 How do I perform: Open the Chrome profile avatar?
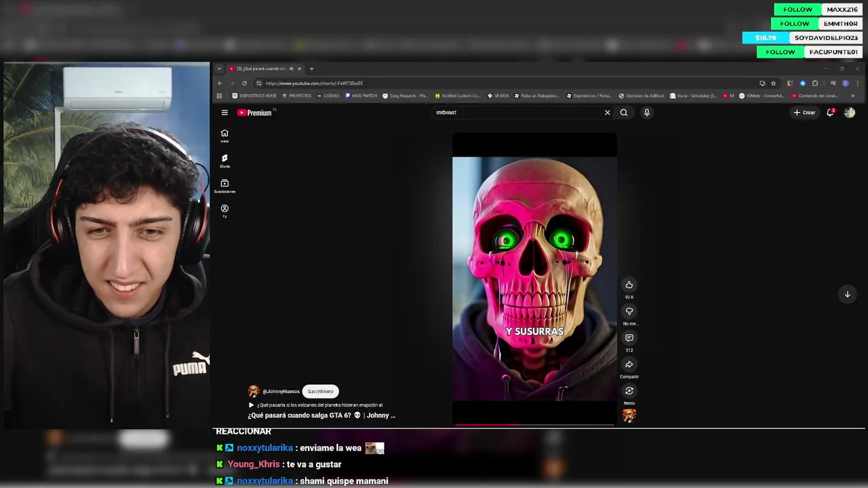coord(846,83)
